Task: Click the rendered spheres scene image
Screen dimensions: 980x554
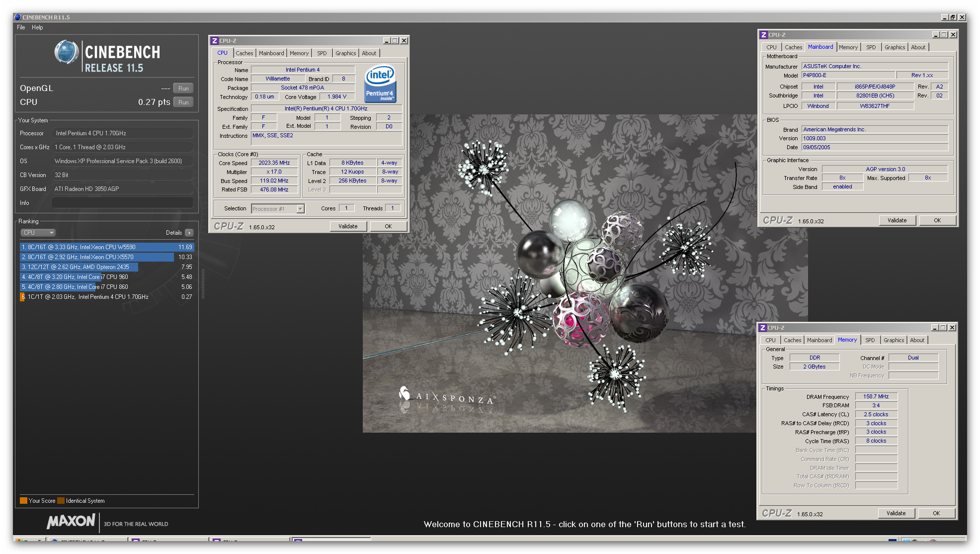Action: (x=585, y=274)
